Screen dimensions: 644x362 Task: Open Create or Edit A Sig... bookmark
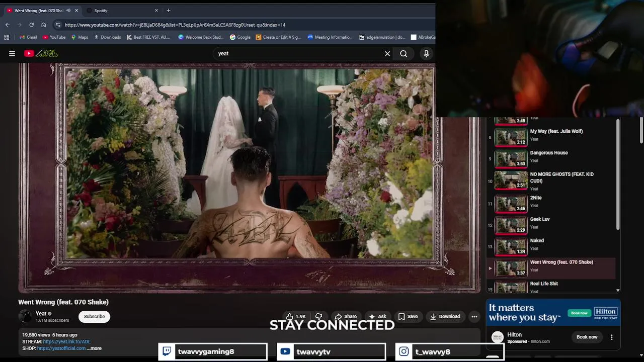(278, 37)
